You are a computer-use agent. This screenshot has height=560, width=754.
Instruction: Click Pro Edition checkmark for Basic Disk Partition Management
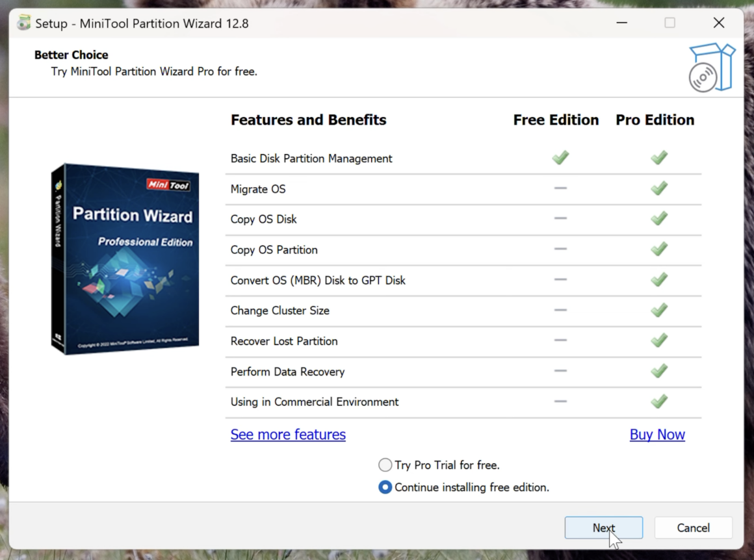click(659, 158)
